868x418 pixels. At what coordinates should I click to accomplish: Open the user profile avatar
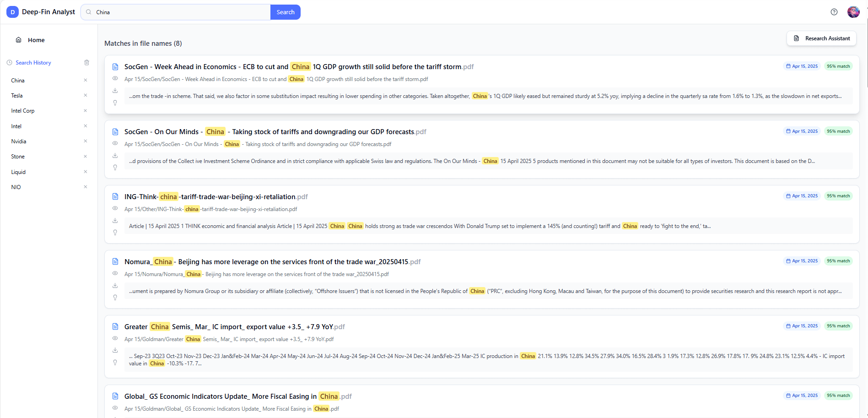tap(853, 12)
